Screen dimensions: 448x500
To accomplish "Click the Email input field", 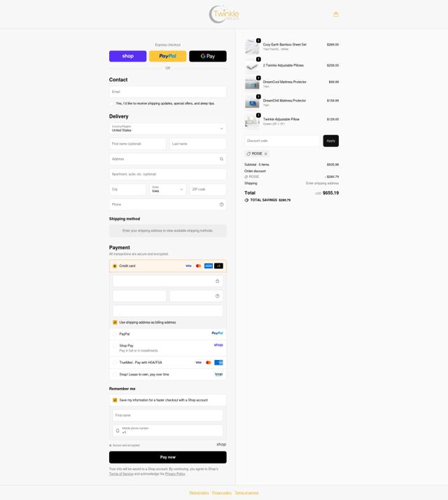I will pos(168,92).
